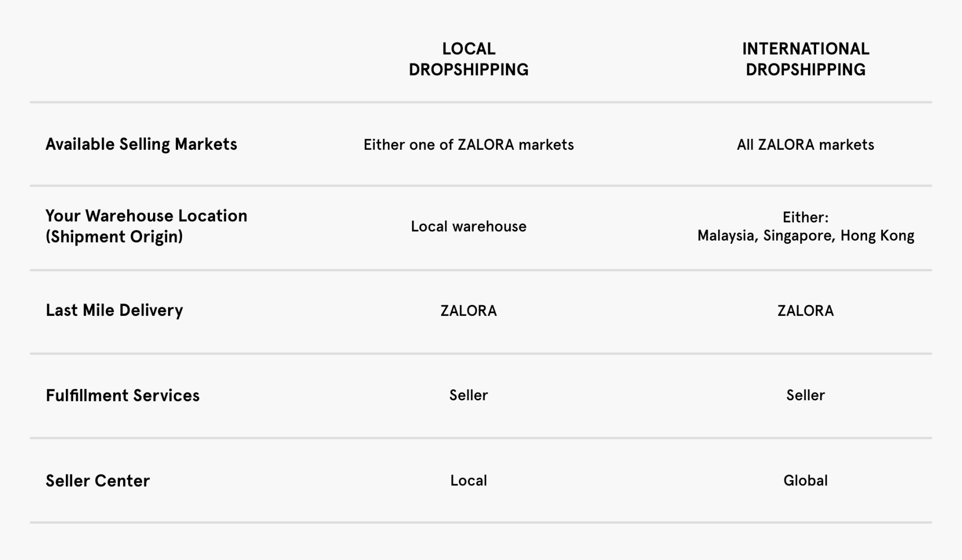Select Seller in Local Dropshipping column
The image size is (962, 560).
click(468, 395)
